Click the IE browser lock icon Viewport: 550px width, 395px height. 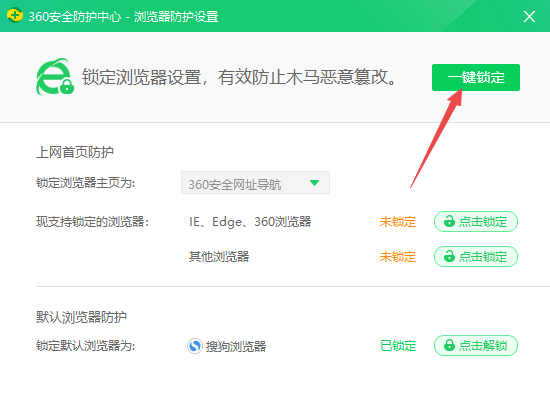click(x=55, y=77)
